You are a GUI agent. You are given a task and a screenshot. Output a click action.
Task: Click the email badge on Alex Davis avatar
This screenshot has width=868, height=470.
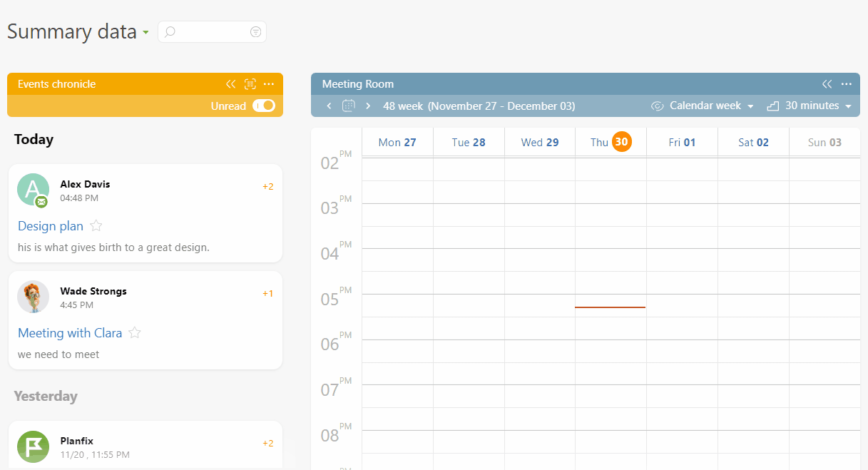click(x=41, y=202)
